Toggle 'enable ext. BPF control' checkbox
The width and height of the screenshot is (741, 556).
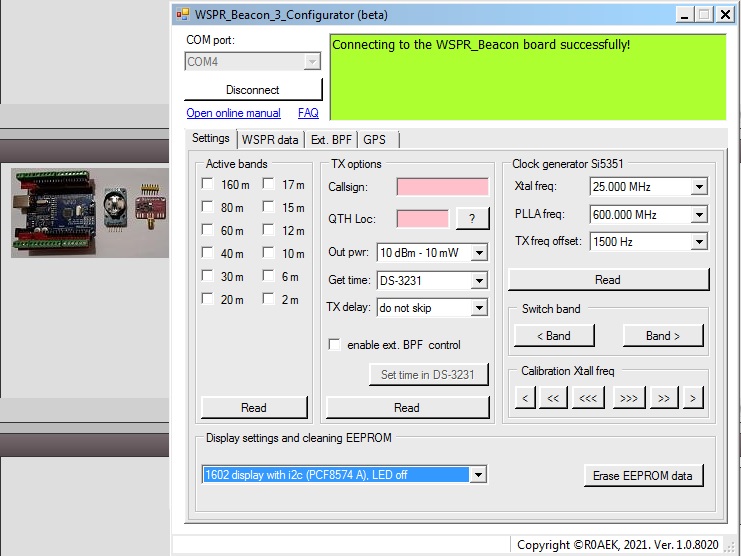[x=335, y=345]
